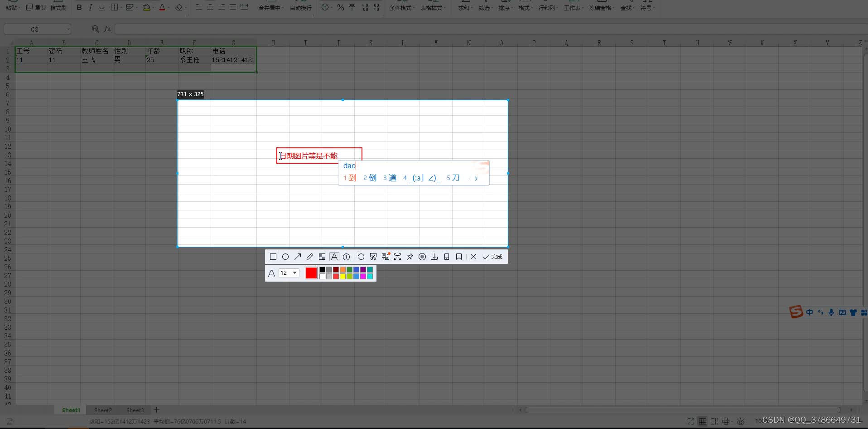Pick the cyan color swatch

370,276
